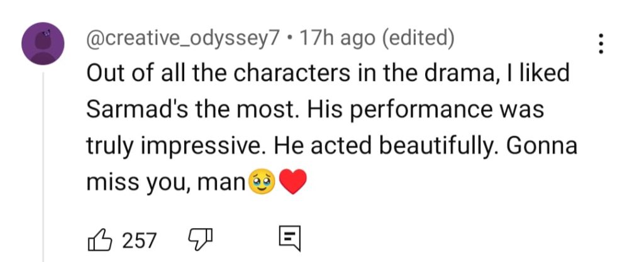The image size is (644, 262).
Task: Open comment permalink via 17h ago timestamp
Action: click(338, 39)
